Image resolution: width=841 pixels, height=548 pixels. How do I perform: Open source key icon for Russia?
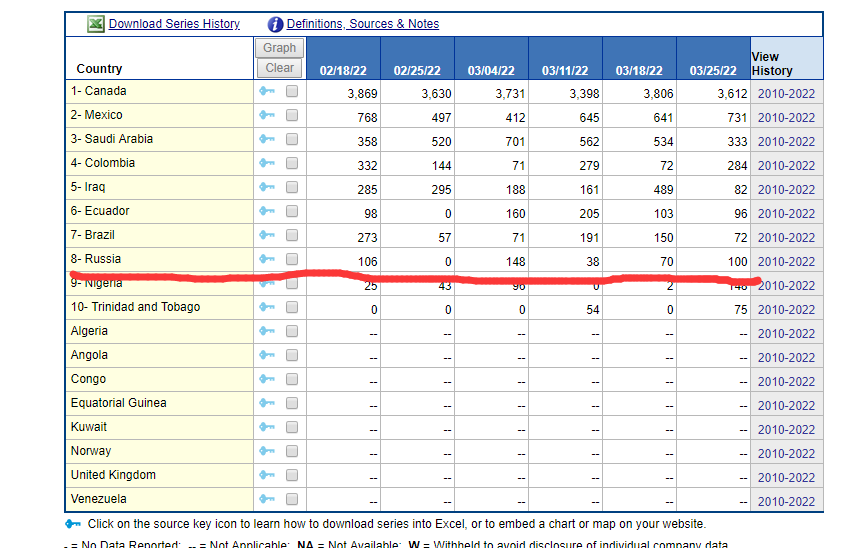tap(267, 259)
